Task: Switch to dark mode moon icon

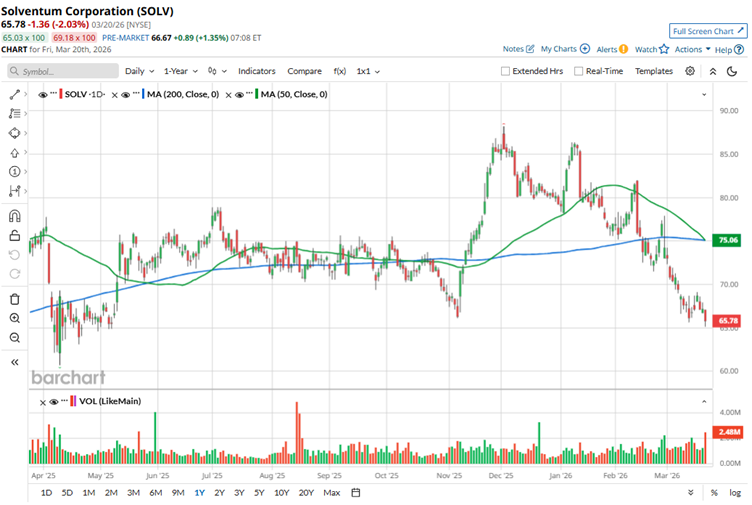Action: point(732,71)
